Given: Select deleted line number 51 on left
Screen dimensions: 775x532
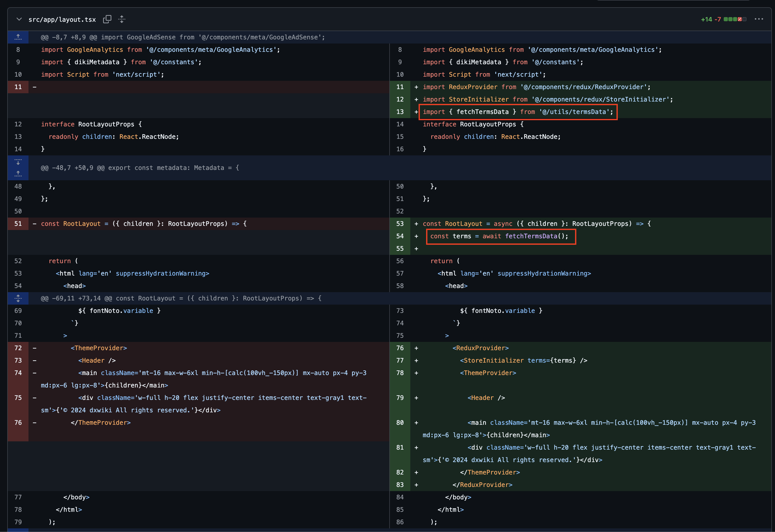Looking at the screenshot, I should 18,224.
